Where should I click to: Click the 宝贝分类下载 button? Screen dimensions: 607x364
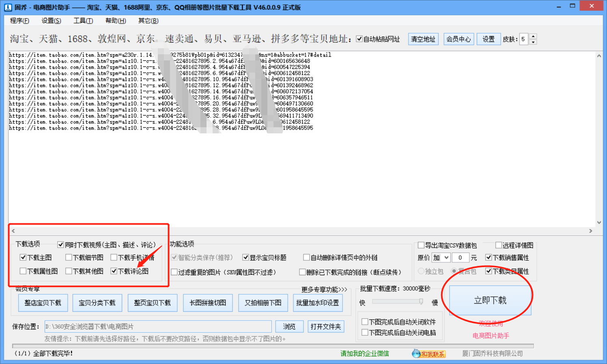click(x=97, y=303)
